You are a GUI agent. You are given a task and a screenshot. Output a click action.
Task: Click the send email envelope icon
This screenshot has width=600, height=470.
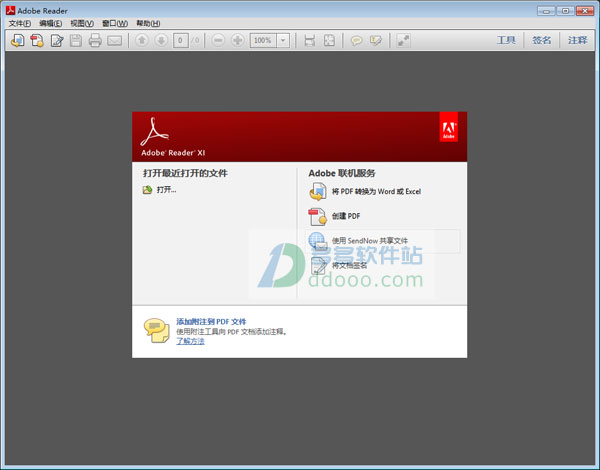(x=114, y=41)
